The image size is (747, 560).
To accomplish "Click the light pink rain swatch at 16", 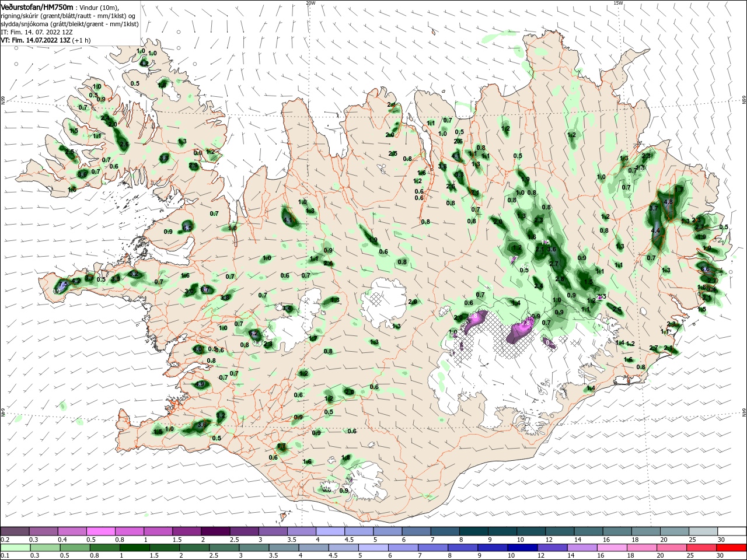I will [612, 548].
